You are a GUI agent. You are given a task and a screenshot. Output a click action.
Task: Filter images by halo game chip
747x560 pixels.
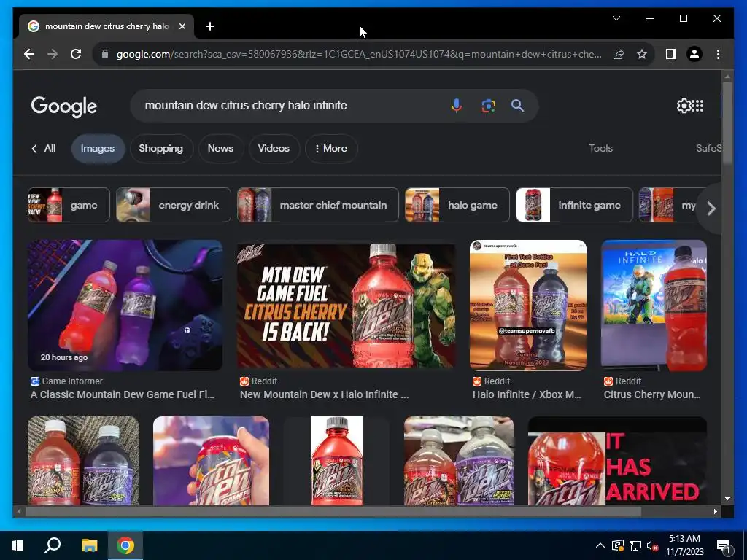[457, 205]
